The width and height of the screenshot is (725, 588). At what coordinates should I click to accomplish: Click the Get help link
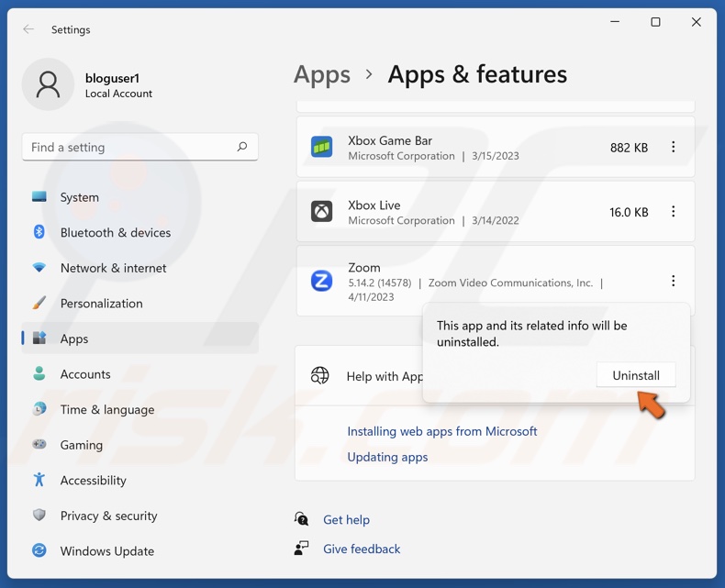tap(346, 520)
